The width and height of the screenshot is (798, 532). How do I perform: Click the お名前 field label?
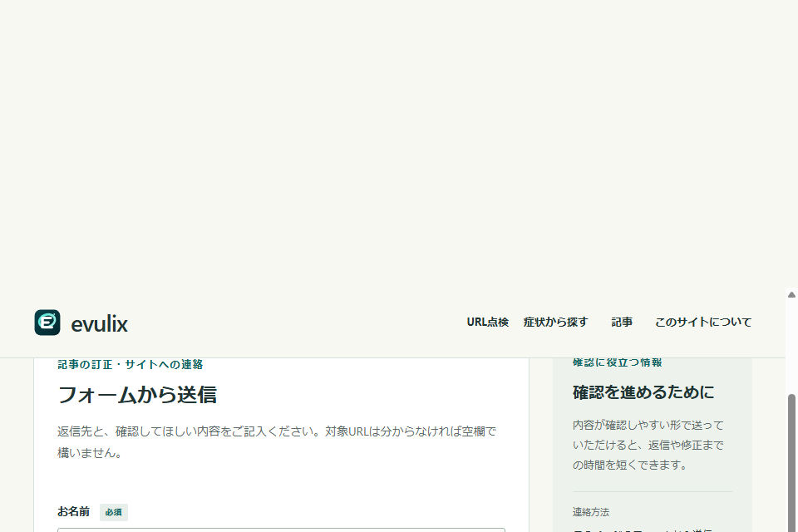(x=73, y=512)
